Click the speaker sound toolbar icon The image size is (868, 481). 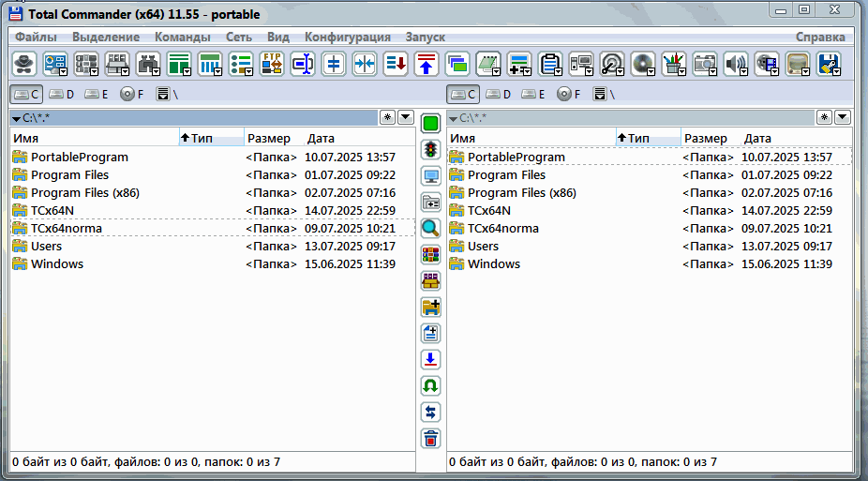click(x=736, y=64)
